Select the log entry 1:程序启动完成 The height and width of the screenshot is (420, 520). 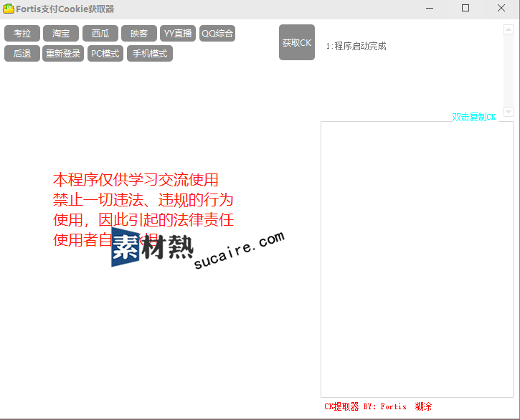pos(356,46)
